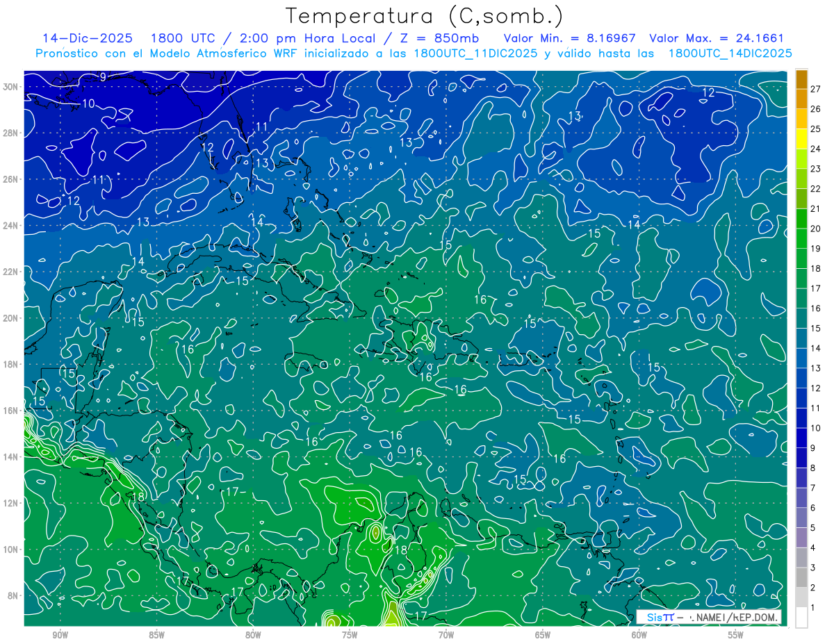This screenshot has height=644, width=834.
Task: Click the 85W longitude axis label
Action: pyautogui.click(x=156, y=635)
